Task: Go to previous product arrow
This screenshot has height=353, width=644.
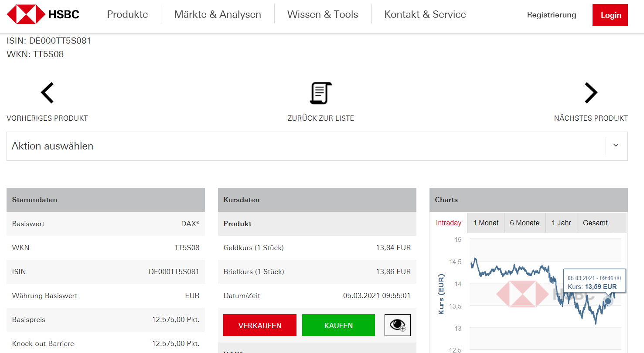Action: 47,93
